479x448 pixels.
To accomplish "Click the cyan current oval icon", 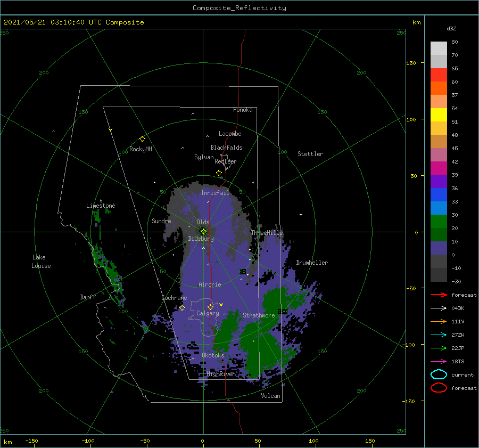I will [x=439, y=374].
